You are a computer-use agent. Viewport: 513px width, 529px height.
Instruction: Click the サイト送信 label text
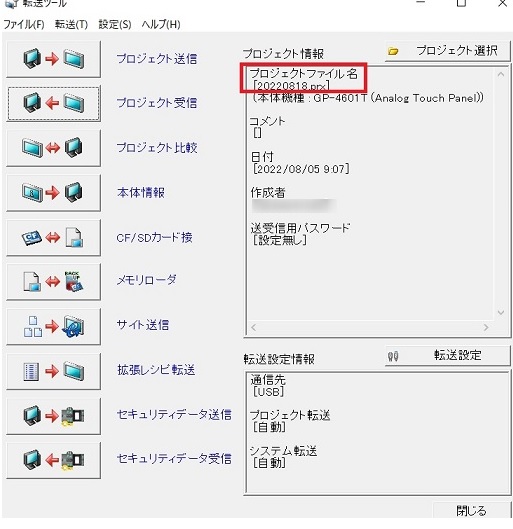(x=143, y=325)
